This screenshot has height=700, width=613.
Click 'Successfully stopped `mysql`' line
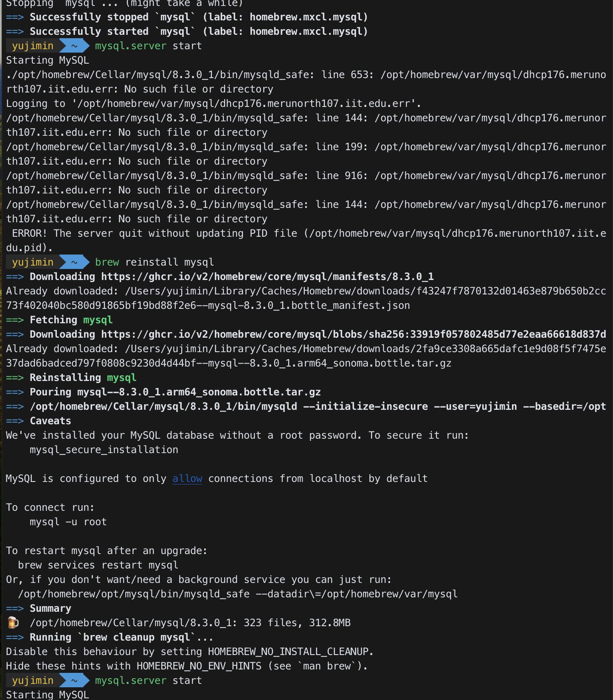[x=187, y=17]
